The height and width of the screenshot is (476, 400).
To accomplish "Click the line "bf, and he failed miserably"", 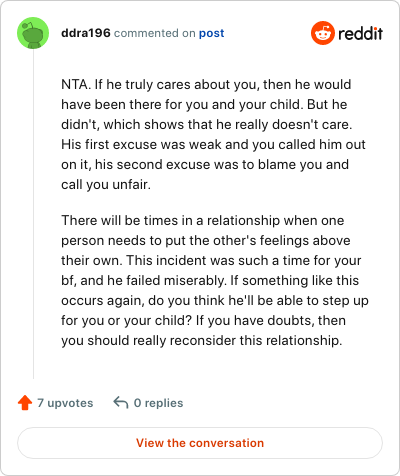I will point(210,280).
